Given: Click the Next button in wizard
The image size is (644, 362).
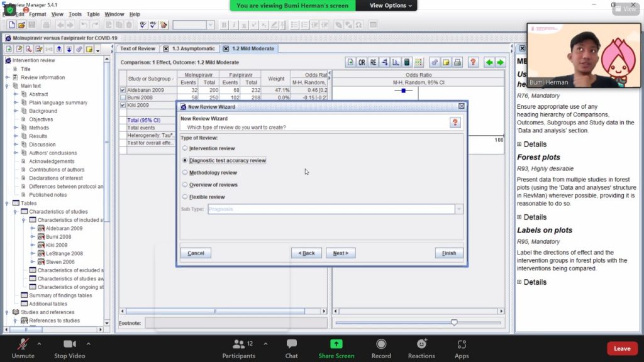Looking at the screenshot, I should click(x=341, y=253).
